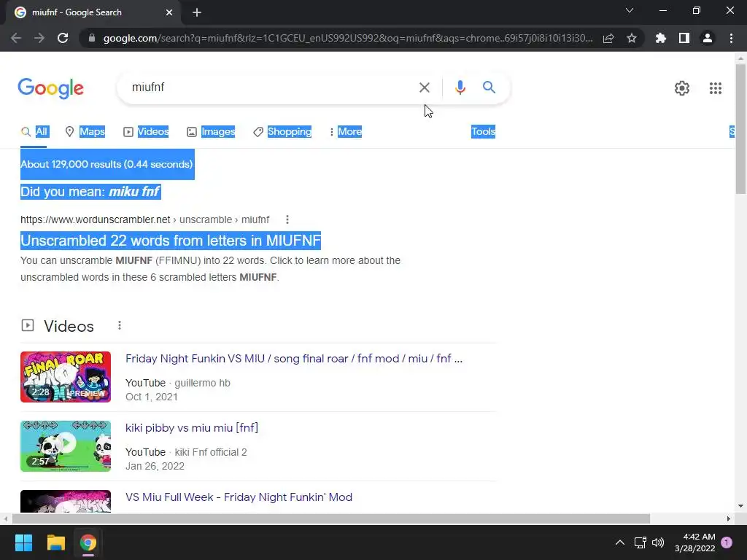Switch to the Images tab
Image resolution: width=747 pixels, height=560 pixels.
(211, 132)
